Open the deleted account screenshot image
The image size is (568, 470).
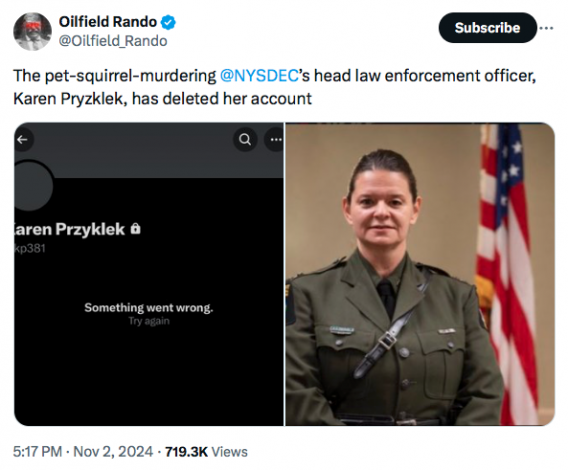click(149, 274)
